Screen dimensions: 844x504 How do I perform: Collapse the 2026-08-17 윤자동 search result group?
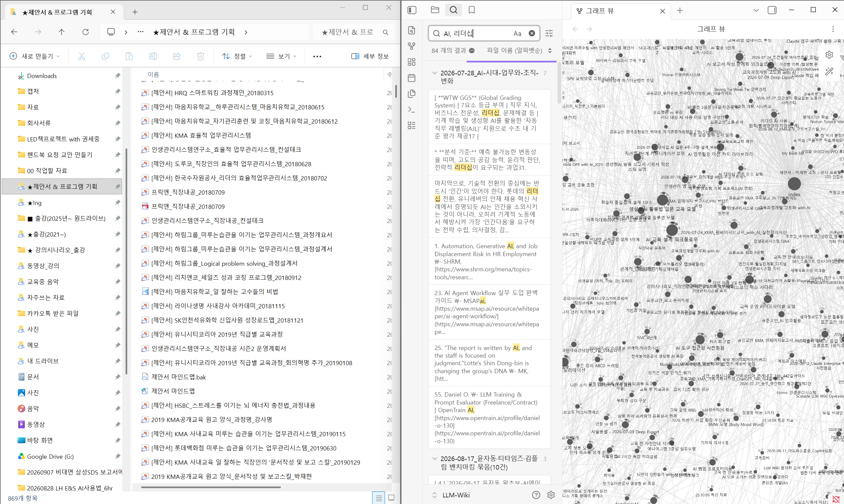434,458
